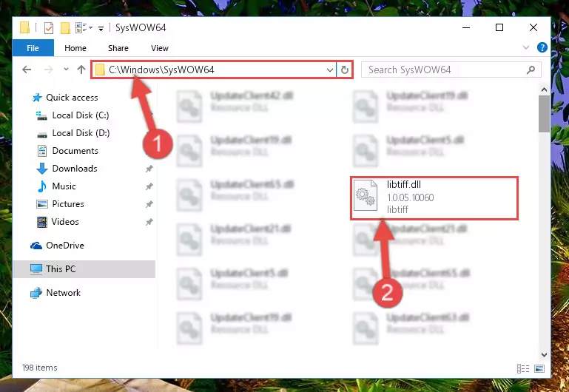Open Downloads in the navigation pane
Image resolution: width=569 pixels, height=392 pixels.
[75, 169]
